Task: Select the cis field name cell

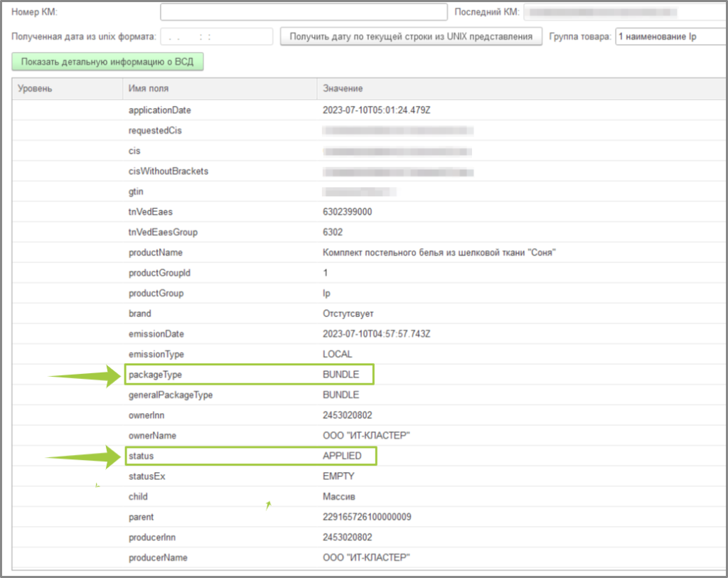Action: pyautogui.click(x=134, y=151)
